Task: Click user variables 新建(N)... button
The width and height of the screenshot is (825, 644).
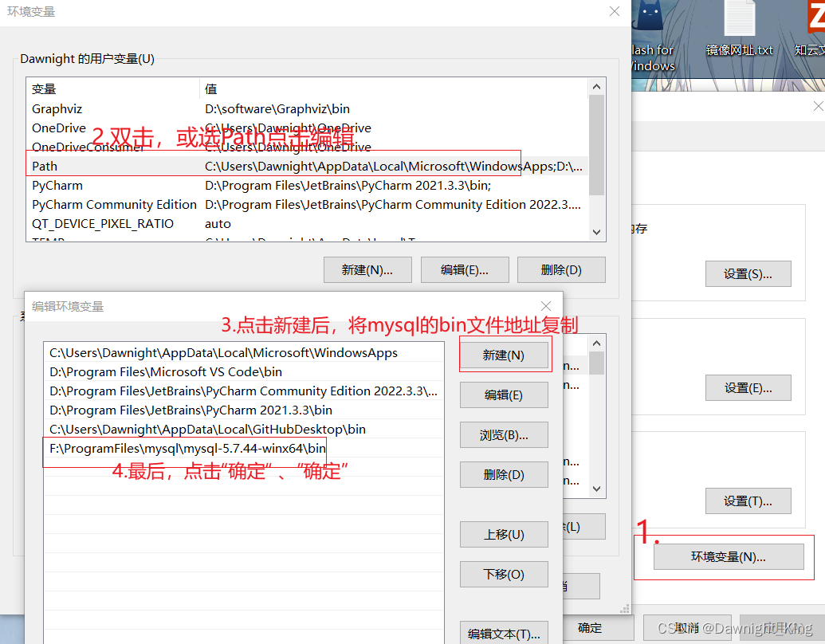Action: tap(367, 270)
